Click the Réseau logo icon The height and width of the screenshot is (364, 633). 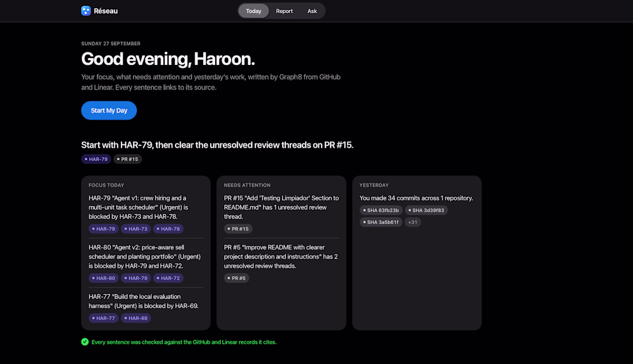click(86, 11)
